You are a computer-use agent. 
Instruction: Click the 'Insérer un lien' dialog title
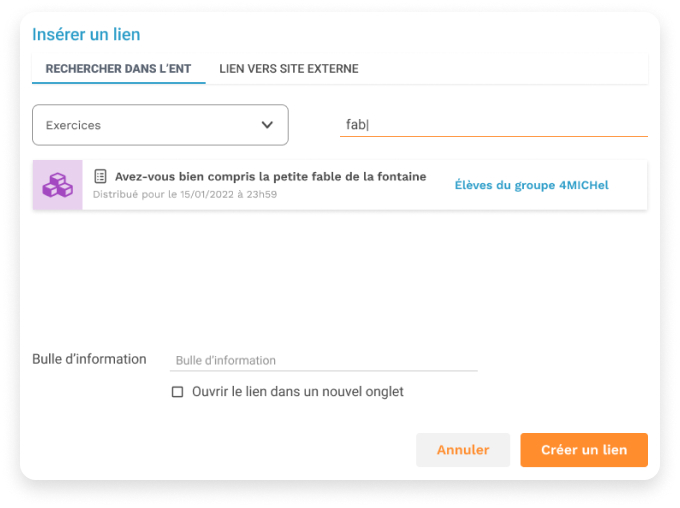pyautogui.click(x=86, y=34)
